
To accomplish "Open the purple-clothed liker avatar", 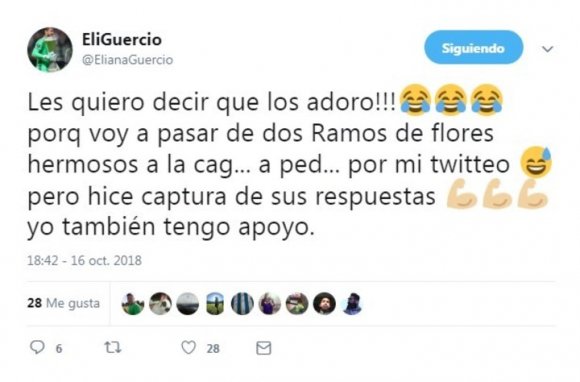I will (x=270, y=304).
